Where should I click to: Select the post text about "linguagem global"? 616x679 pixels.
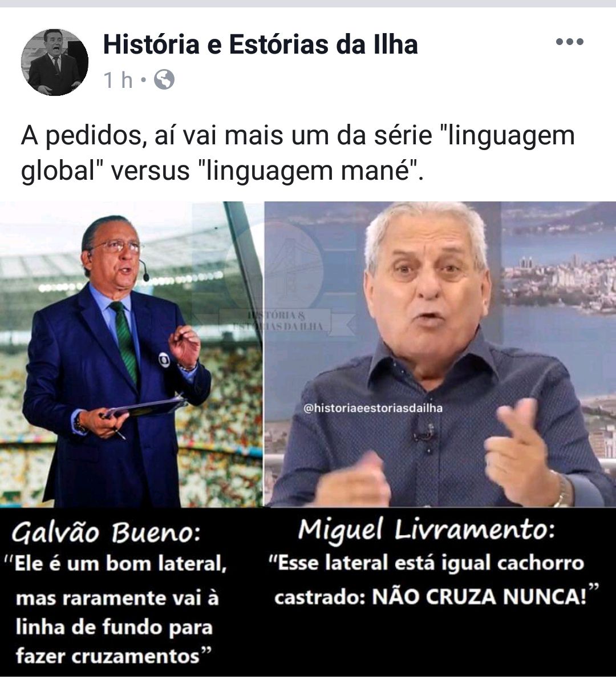(x=298, y=153)
